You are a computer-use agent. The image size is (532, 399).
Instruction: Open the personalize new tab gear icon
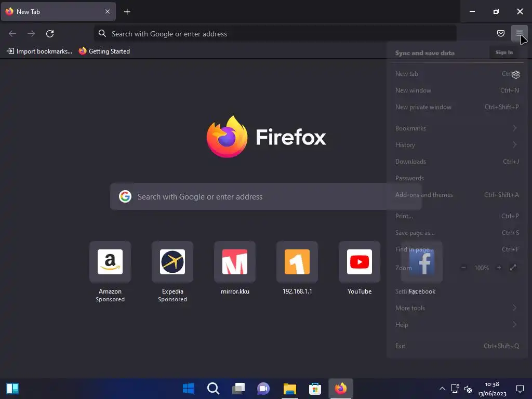516,75
